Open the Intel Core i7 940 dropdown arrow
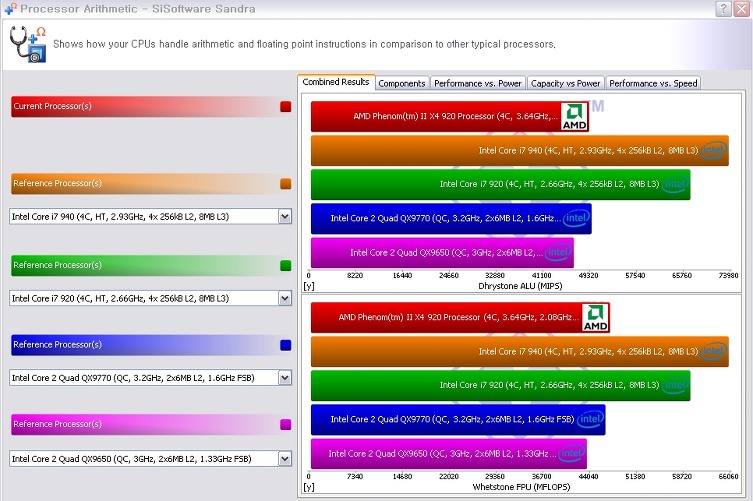 coord(285,217)
